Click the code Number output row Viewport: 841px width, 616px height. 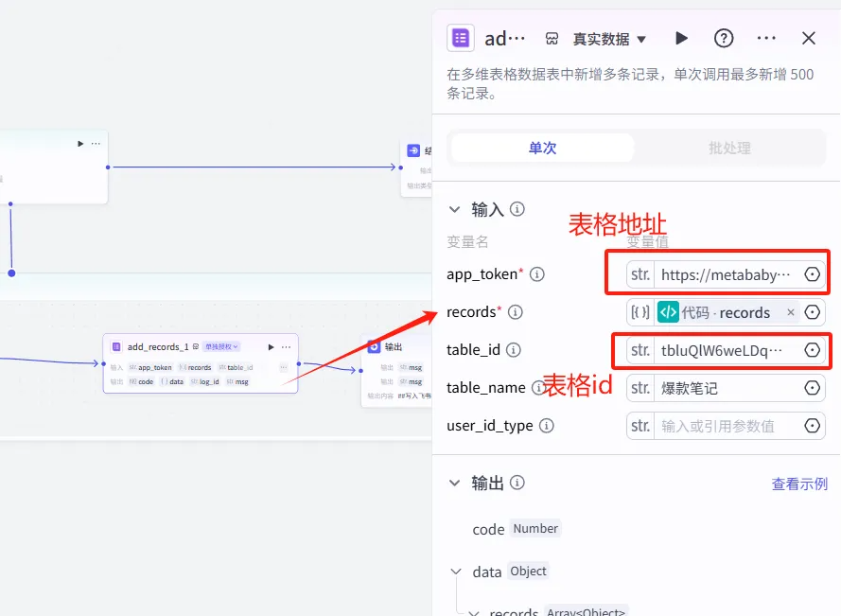point(516,529)
